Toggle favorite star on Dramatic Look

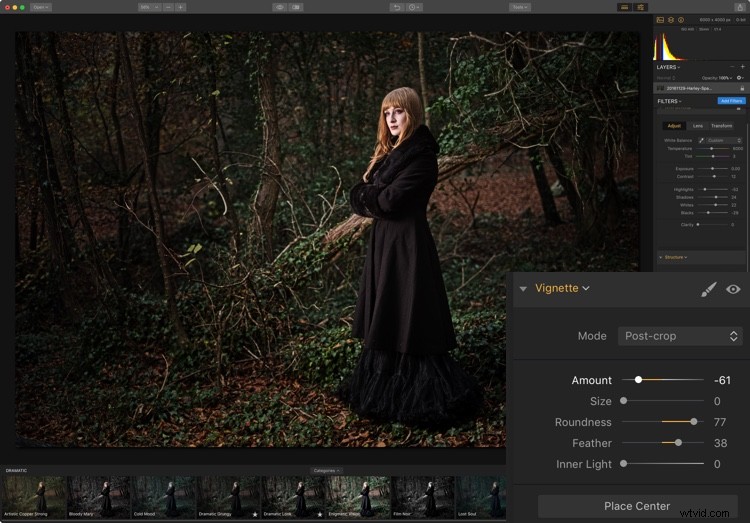click(320, 514)
